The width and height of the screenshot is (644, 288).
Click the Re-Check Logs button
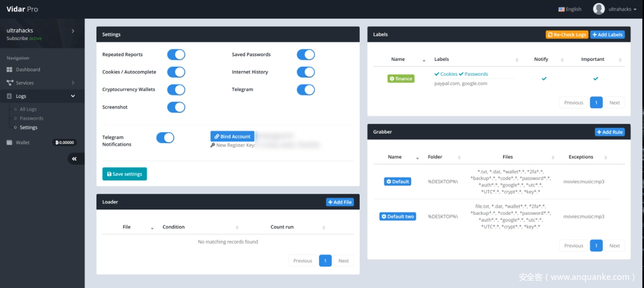click(567, 35)
